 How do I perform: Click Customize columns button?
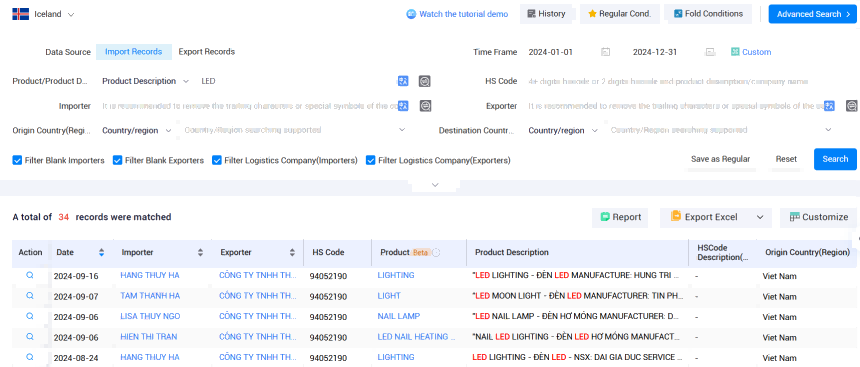pyautogui.click(x=818, y=217)
